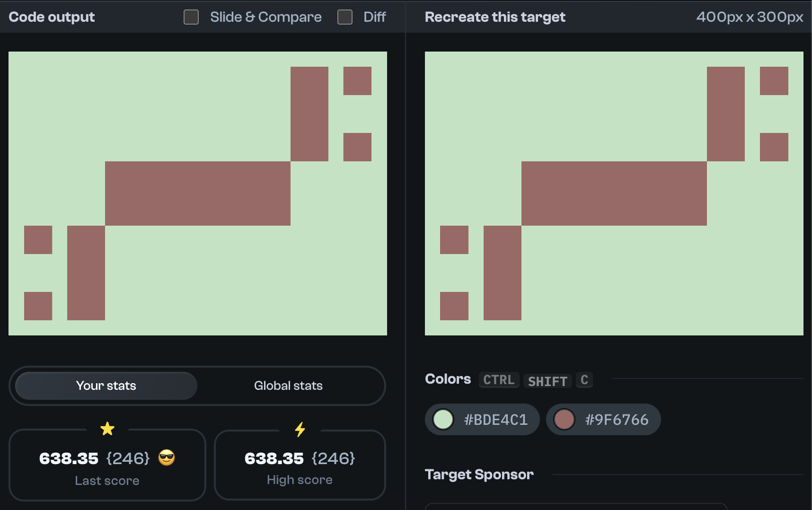Screen dimensions: 812x510
Task: Click the brown circle in the #9F6766 swatch
Action: 564,419
